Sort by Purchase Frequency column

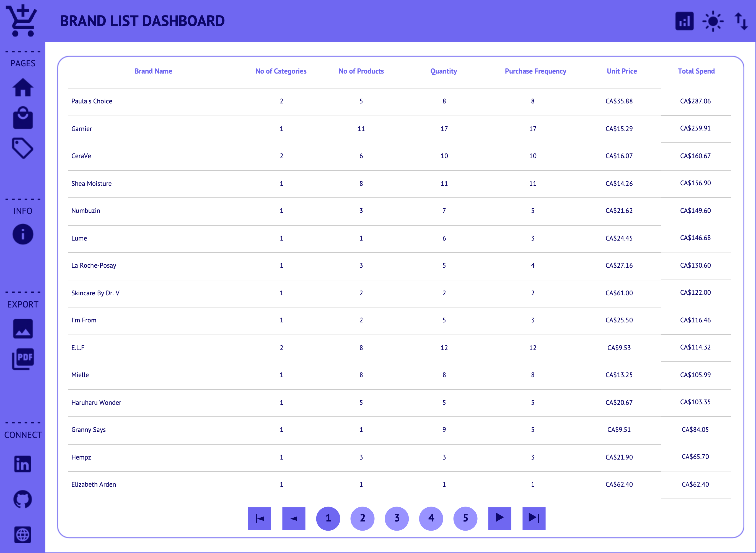click(x=535, y=71)
